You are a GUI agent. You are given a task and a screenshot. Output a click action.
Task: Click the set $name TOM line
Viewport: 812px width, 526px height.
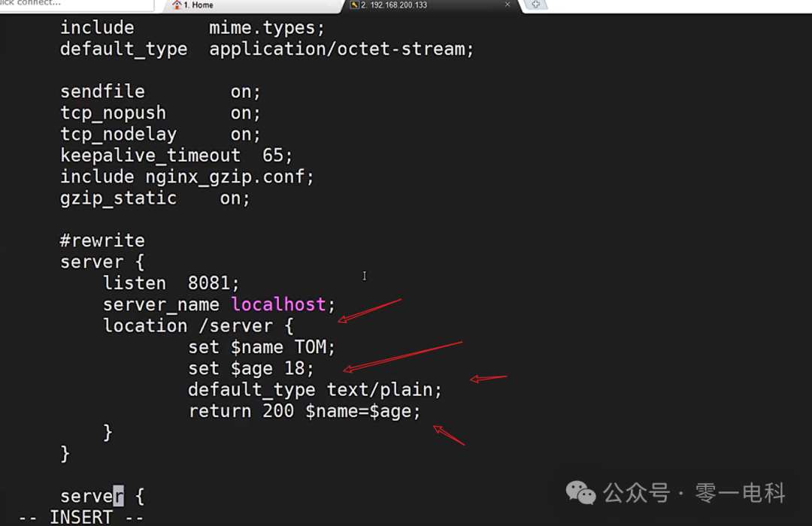click(262, 346)
